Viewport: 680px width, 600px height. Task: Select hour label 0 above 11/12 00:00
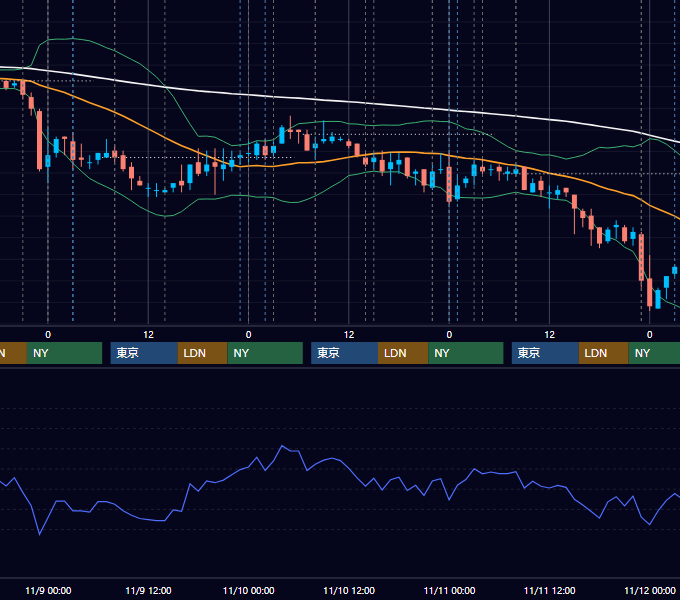point(650,335)
